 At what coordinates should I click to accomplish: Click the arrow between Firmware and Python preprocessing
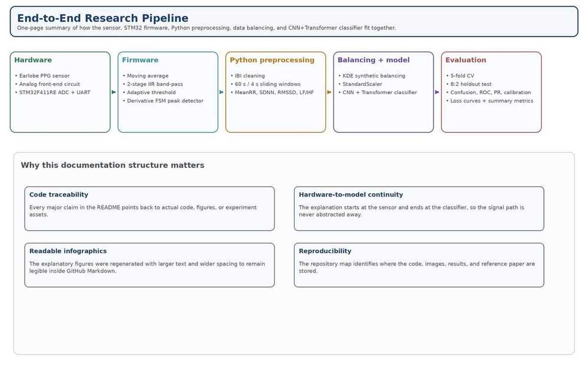[x=221, y=92]
